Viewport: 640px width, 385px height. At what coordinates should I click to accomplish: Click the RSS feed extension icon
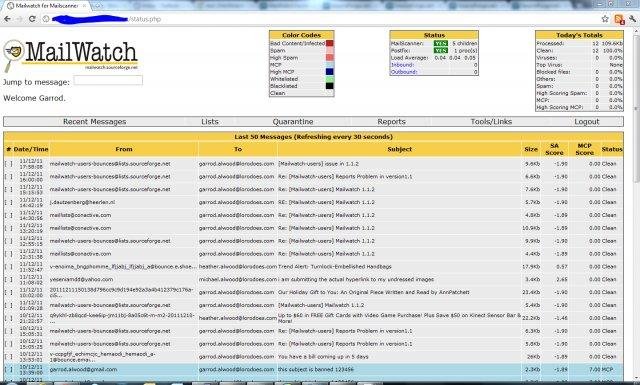pos(619,19)
